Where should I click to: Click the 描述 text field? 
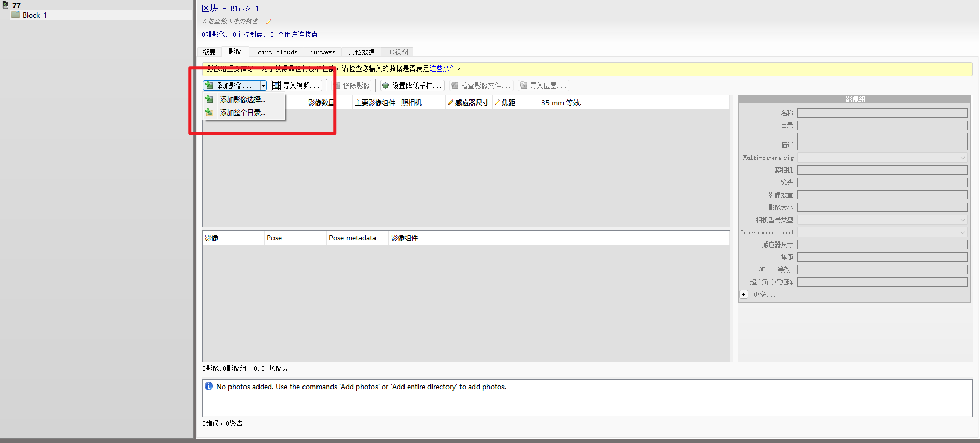click(882, 141)
